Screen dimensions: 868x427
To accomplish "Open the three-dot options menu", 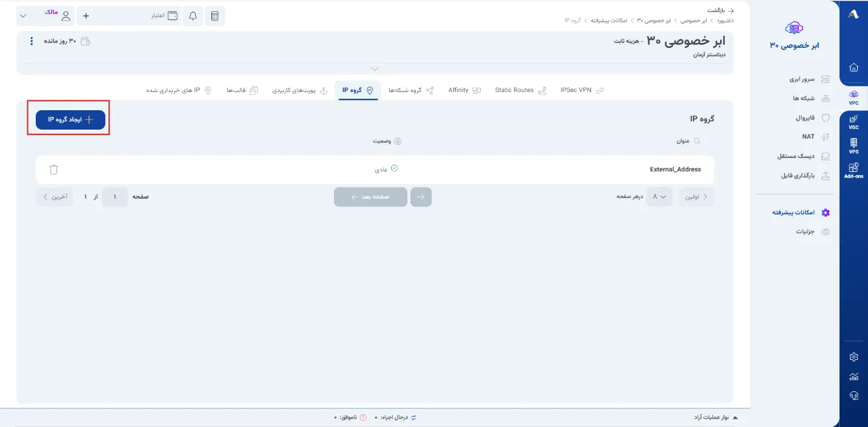I will (32, 41).
